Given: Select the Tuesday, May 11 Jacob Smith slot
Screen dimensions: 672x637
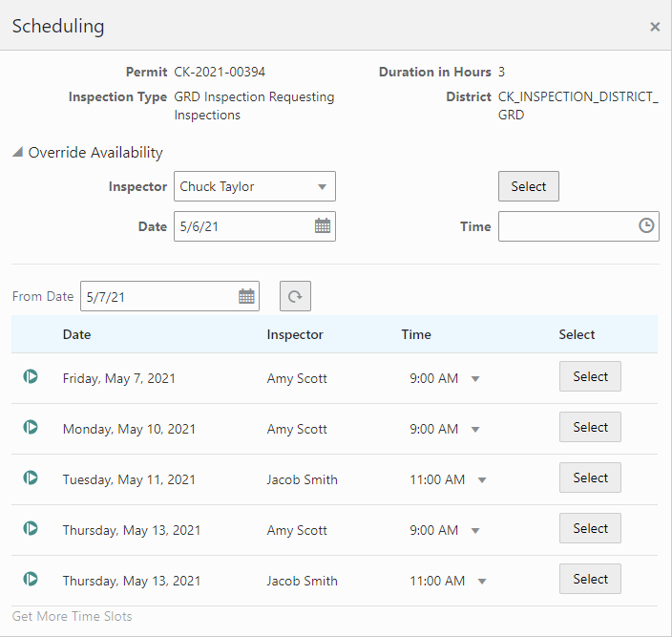Looking at the screenshot, I should (590, 478).
